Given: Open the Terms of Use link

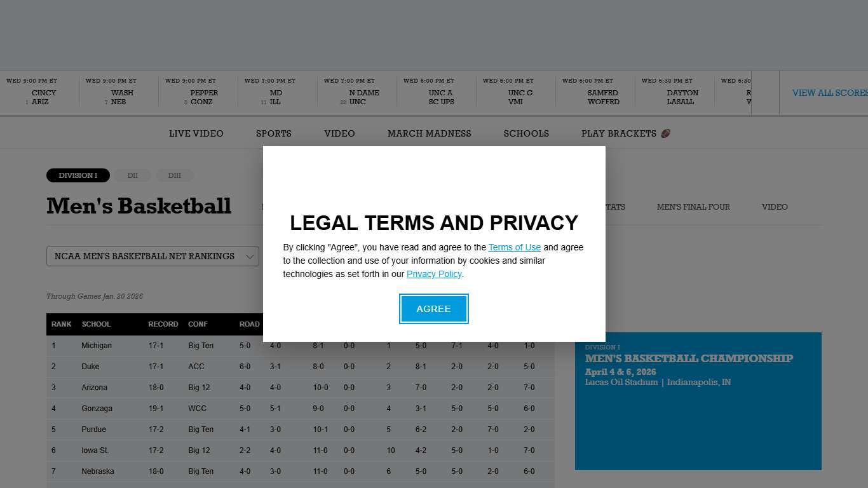Looking at the screenshot, I should (514, 247).
